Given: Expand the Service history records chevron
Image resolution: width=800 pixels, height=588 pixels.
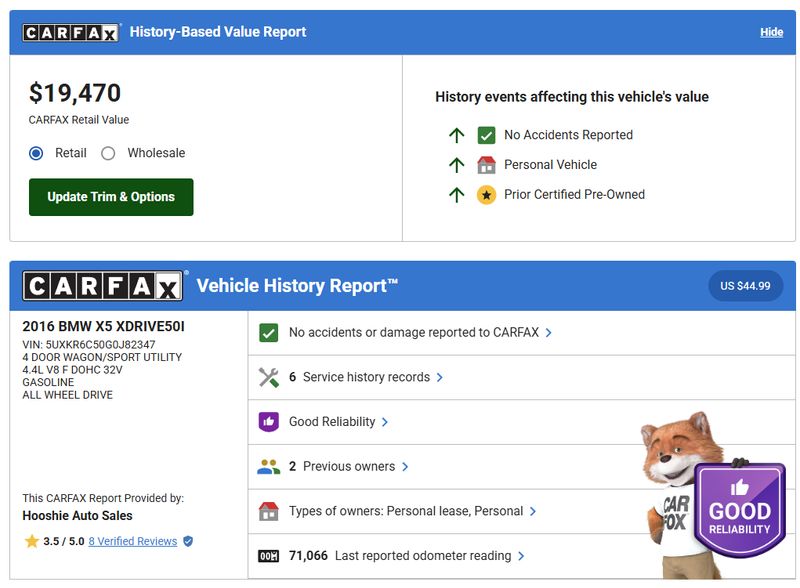Looking at the screenshot, I should tap(440, 378).
